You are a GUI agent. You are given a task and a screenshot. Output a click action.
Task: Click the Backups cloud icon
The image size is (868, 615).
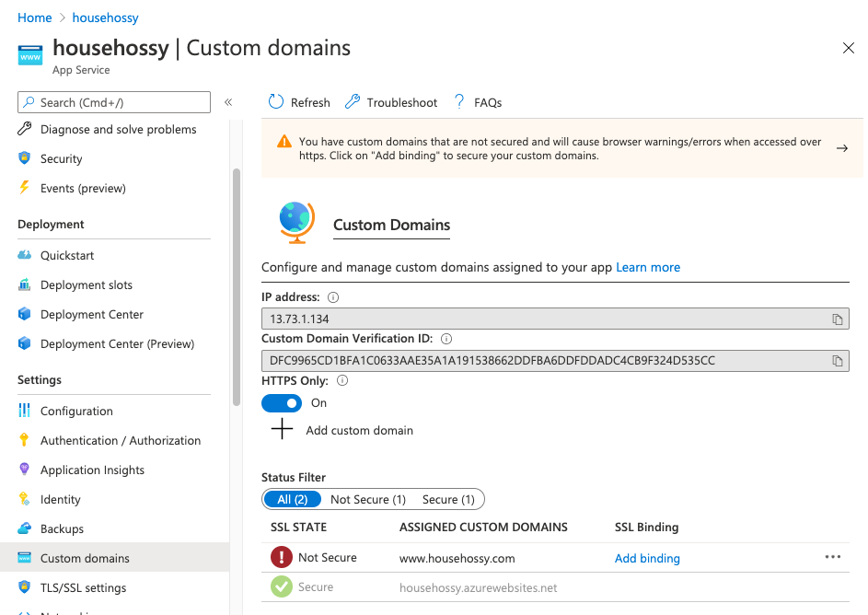click(24, 528)
